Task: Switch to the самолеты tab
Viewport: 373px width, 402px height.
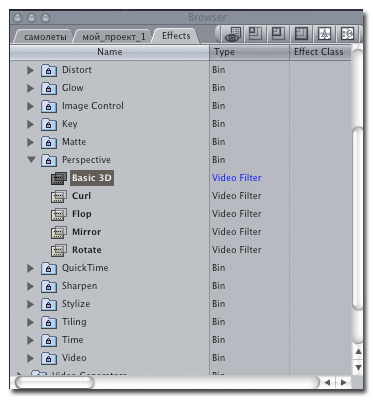Action: point(45,37)
